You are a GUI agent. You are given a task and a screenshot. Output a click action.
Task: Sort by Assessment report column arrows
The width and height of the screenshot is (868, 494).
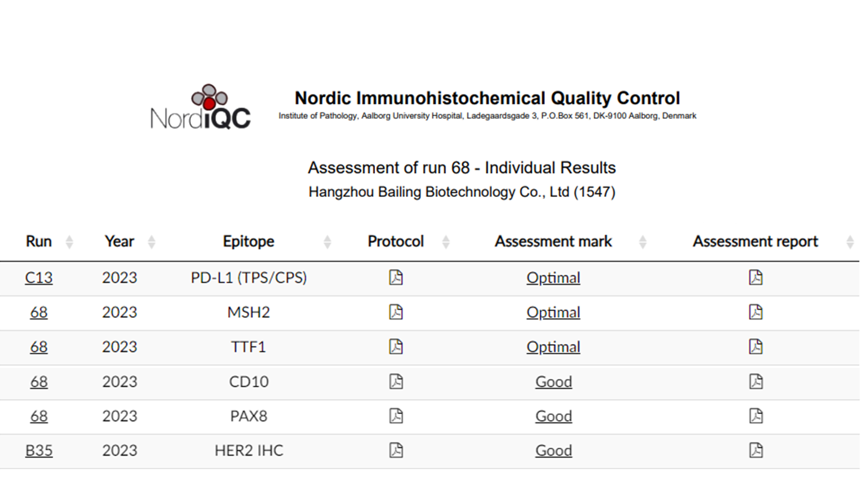(849, 242)
